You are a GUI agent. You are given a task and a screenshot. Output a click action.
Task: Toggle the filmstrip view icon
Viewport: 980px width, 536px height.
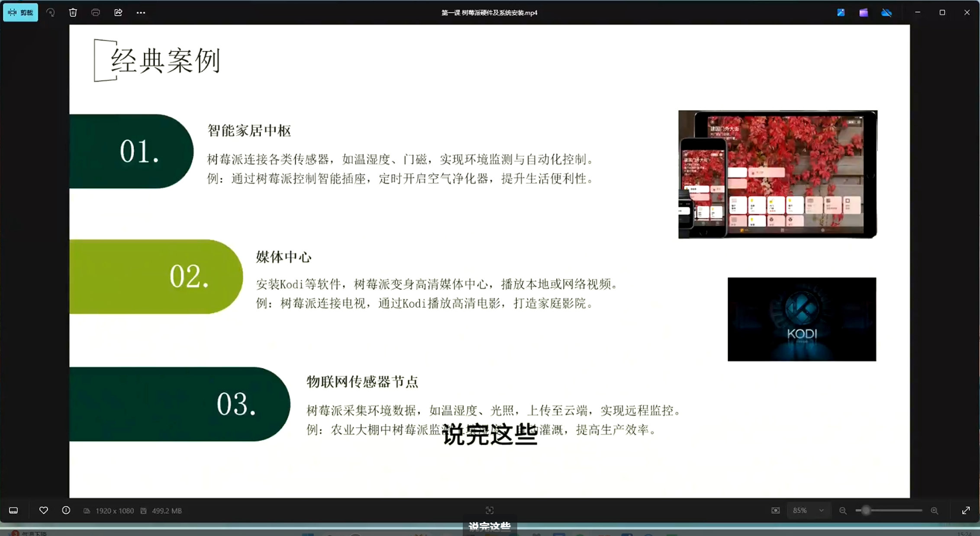[x=13, y=510]
